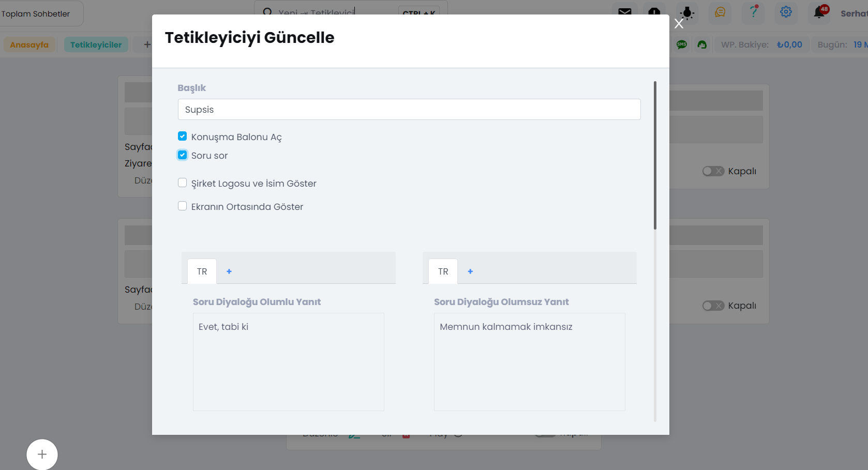The height and width of the screenshot is (470, 868).
Task: Close the Tetikleyiciyi Güncelle dialog
Action: tap(679, 23)
